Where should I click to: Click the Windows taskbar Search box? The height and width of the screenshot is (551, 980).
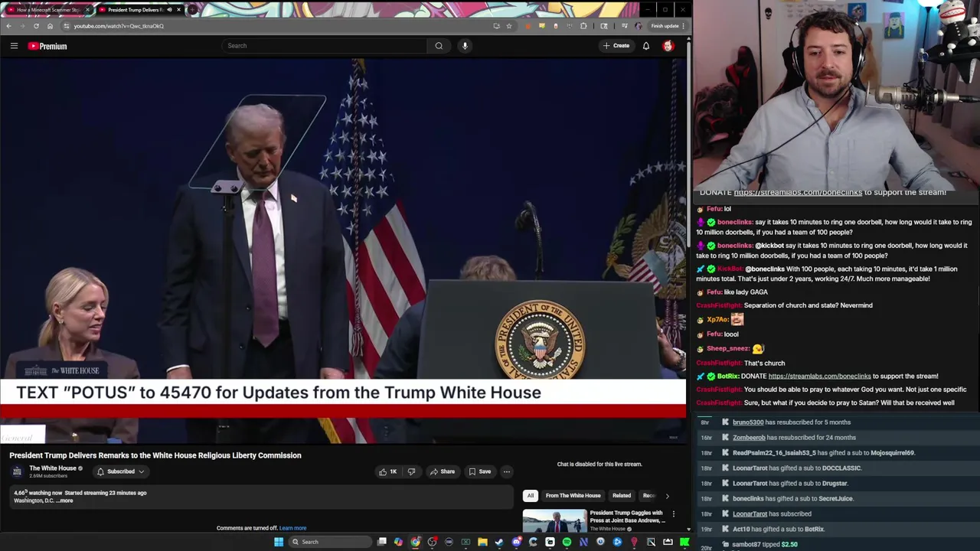[x=331, y=542]
